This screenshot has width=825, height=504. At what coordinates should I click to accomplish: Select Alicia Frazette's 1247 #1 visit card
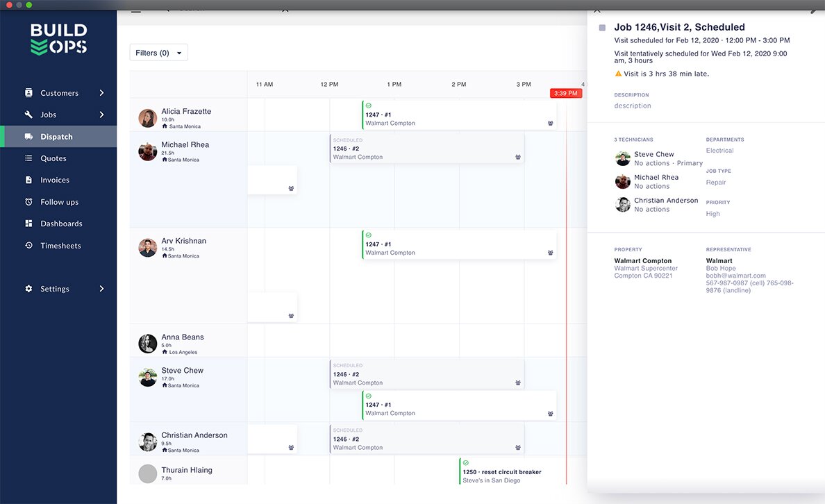pyautogui.click(x=459, y=115)
